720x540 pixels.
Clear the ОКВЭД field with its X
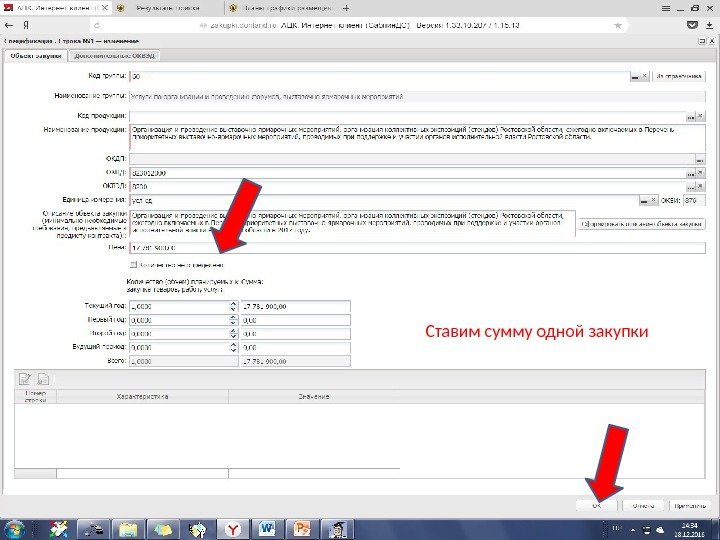[700, 186]
